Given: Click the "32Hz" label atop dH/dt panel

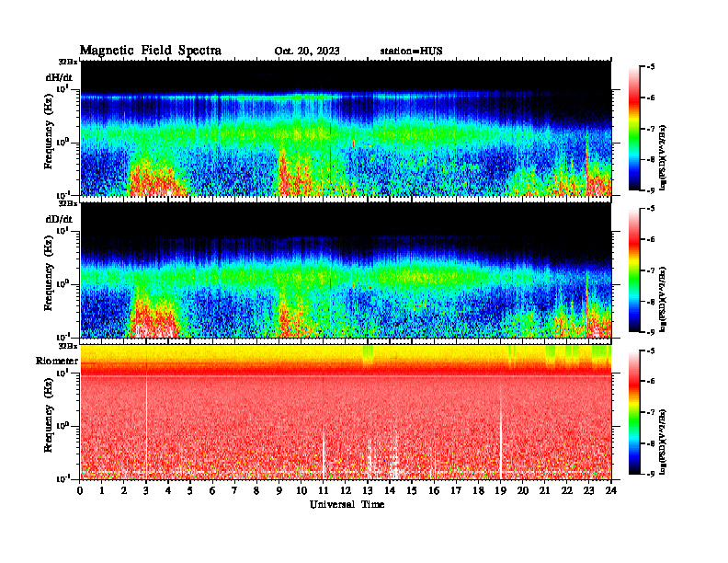Looking at the screenshot, I should (x=68, y=62).
